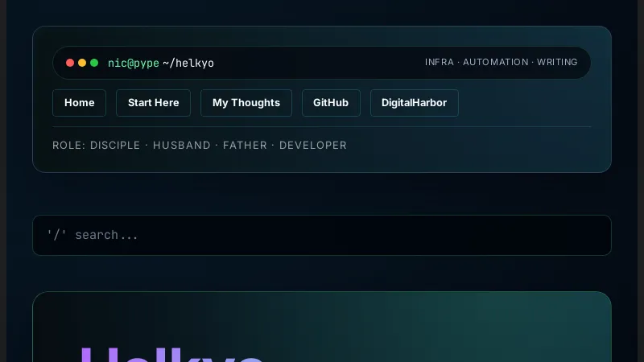The height and width of the screenshot is (362, 644).
Task: Click the DEVELOPER role text
Action: pyautogui.click(x=312, y=146)
